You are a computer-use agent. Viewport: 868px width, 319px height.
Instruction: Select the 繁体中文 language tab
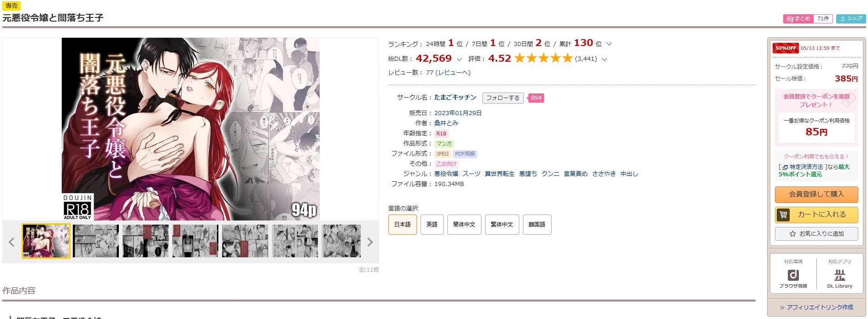502,225
